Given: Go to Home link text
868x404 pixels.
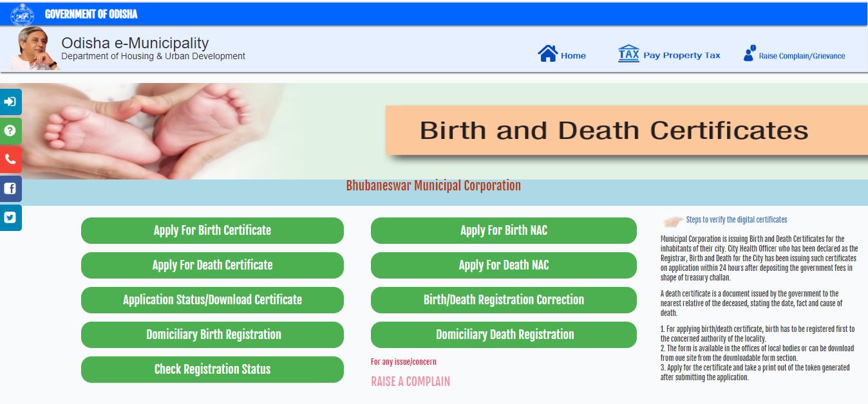Looking at the screenshot, I should tap(573, 56).
